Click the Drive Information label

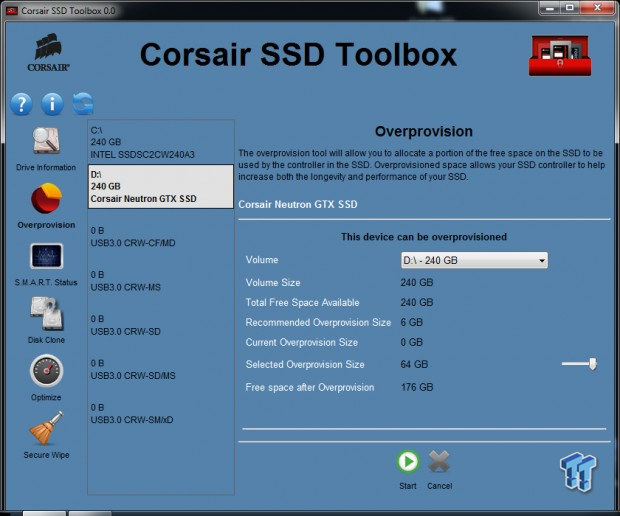[46, 167]
